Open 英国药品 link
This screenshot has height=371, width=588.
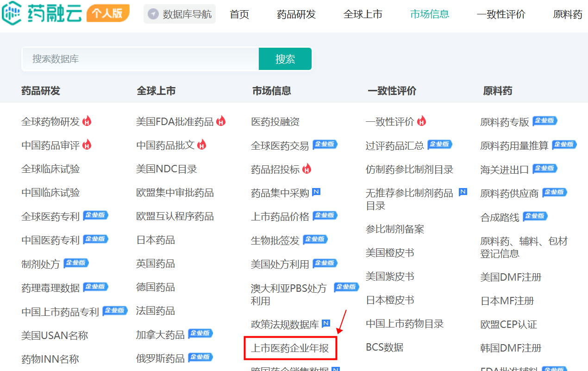pyautogui.click(x=156, y=264)
